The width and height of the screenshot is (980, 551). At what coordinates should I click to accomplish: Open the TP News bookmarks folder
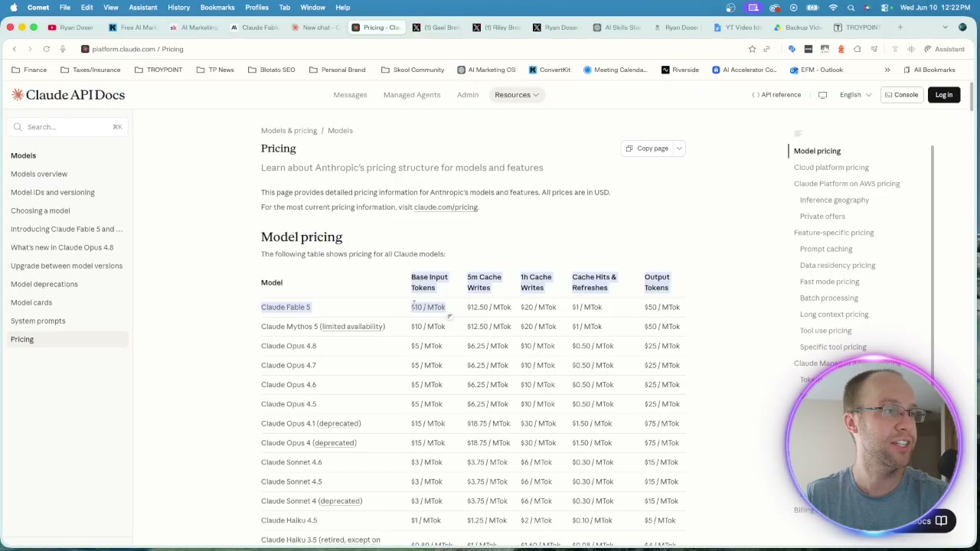click(215, 70)
